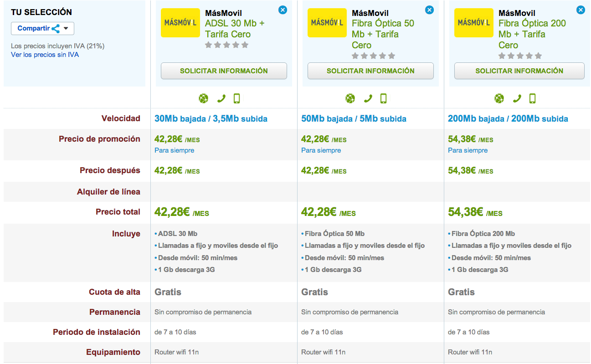Request information for ADSL 30 Mb plan
This screenshot has width=591, height=364.
tap(224, 71)
